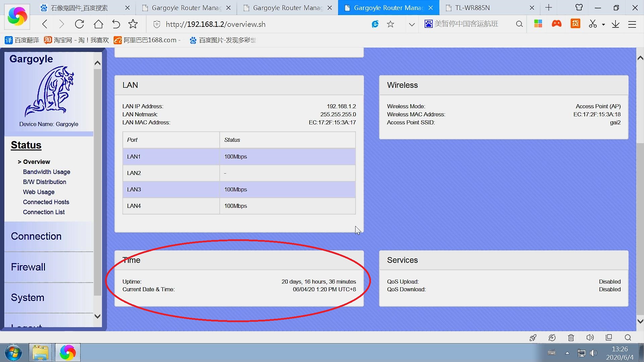Screen dimensions: 644x362
Task: Click the undo close-tab arrow icon
Action: (116, 24)
